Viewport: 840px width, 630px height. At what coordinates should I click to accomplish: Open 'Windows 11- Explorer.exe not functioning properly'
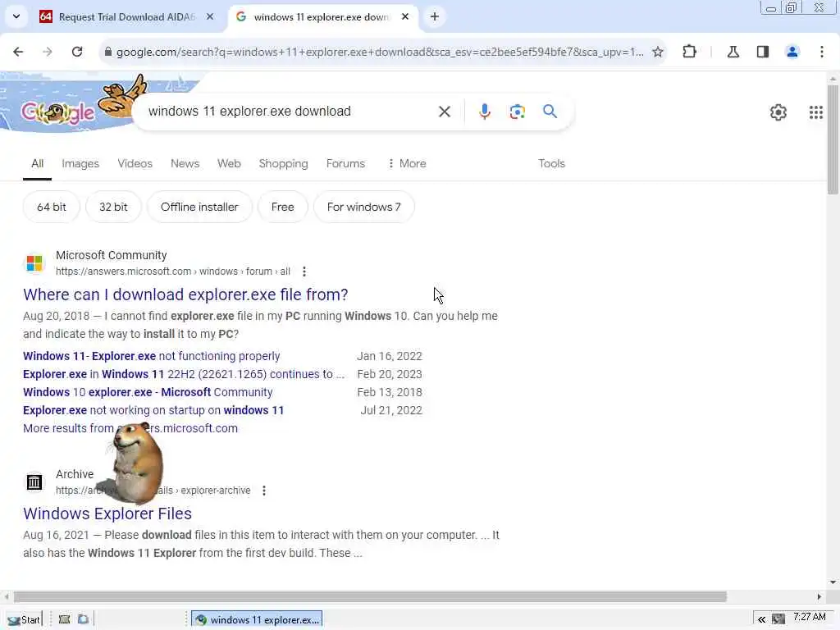click(152, 356)
